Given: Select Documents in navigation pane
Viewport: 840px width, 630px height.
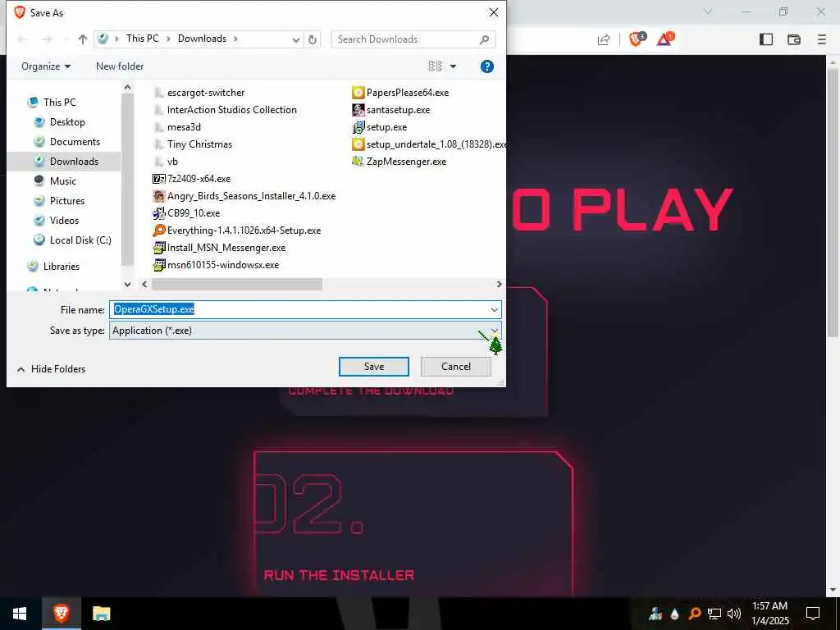Looking at the screenshot, I should tap(67, 141).
